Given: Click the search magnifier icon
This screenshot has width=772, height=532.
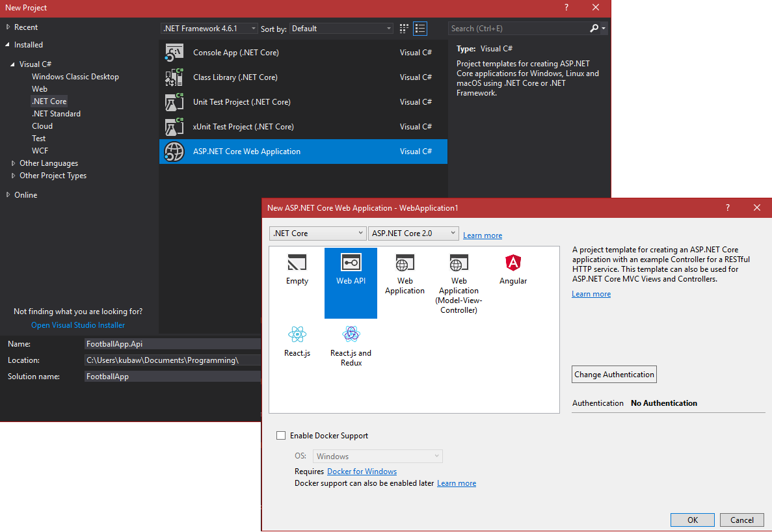Looking at the screenshot, I should click(594, 29).
